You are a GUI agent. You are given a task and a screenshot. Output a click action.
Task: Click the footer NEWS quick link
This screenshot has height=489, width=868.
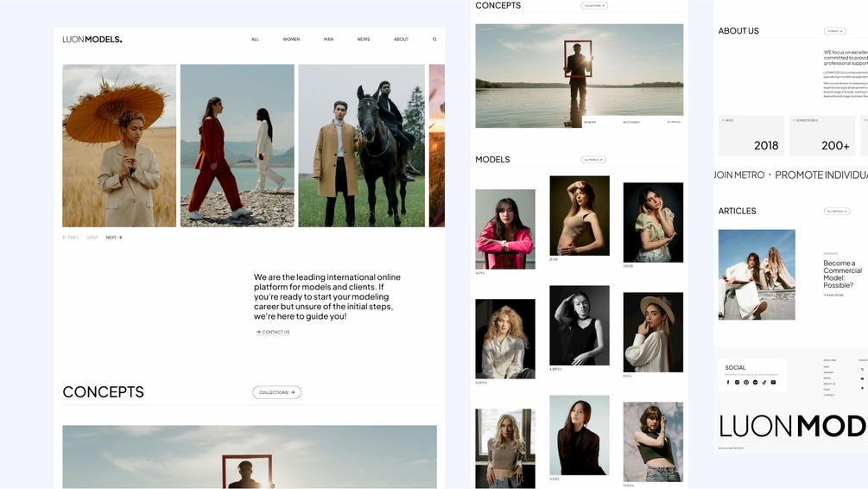pos(827,378)
